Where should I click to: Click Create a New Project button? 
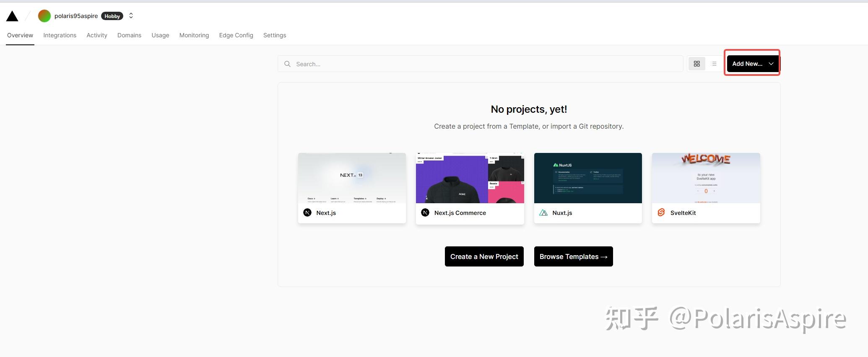point(484,256)
